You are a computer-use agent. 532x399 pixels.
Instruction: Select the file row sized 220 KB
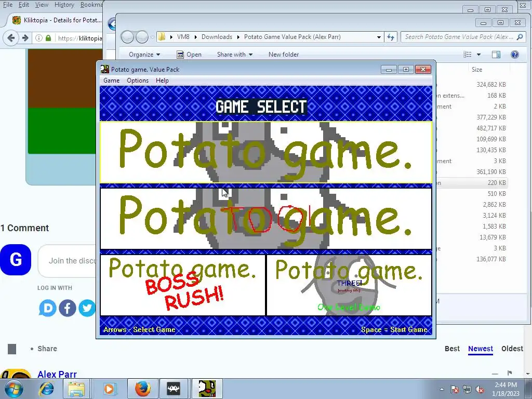(x=472, y=182)
